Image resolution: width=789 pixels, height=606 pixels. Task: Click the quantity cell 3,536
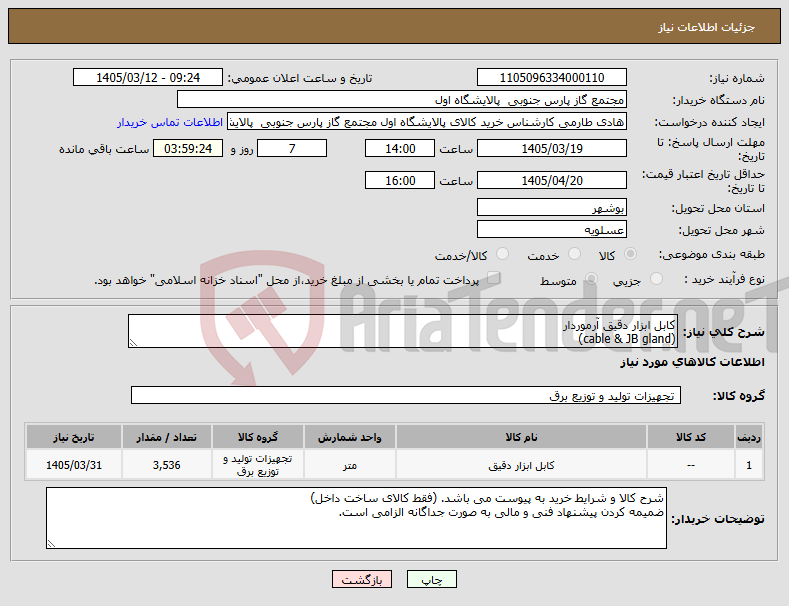point(167,465)
